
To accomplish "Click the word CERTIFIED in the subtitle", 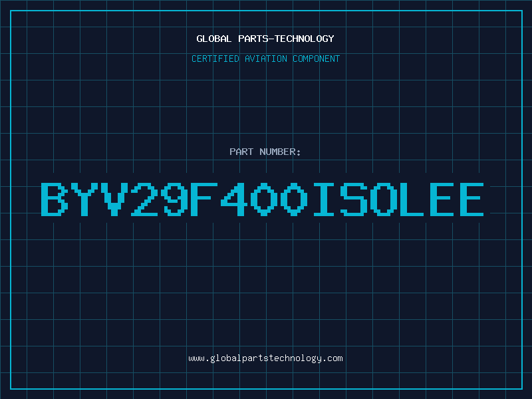I will pos(215,59).
